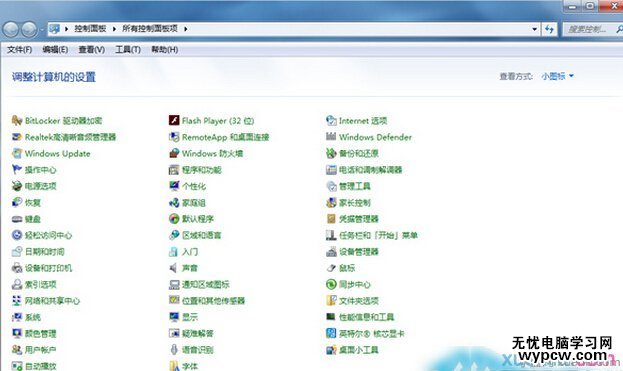
Task: Open the 用户帐户 icon
Action: click(x=17, y=350)
